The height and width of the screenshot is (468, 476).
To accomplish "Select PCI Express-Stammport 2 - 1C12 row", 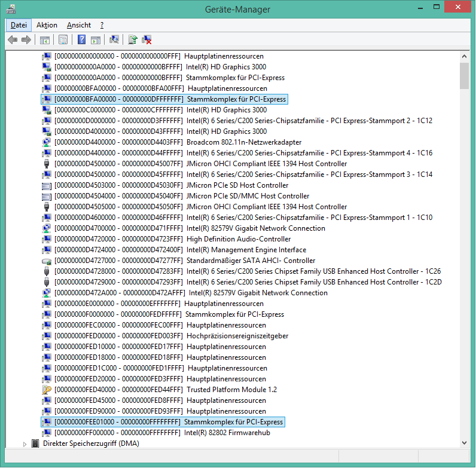I will [243, 121].
